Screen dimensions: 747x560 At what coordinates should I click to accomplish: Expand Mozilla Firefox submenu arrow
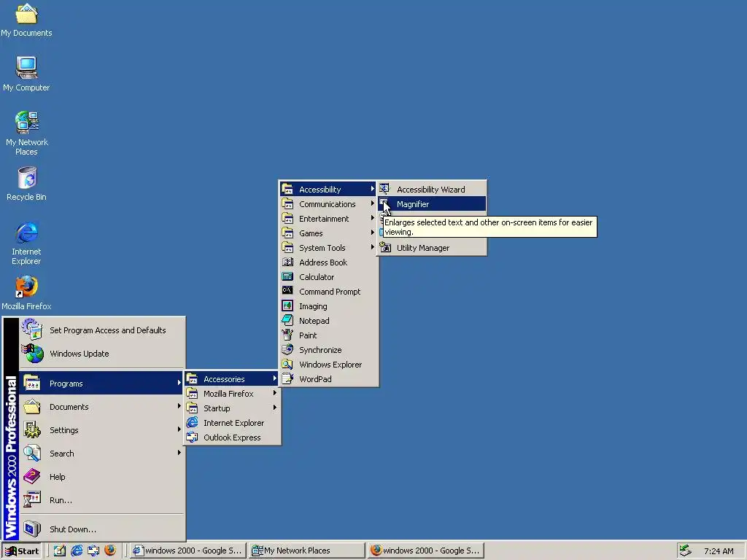click(x=275, y=393)
